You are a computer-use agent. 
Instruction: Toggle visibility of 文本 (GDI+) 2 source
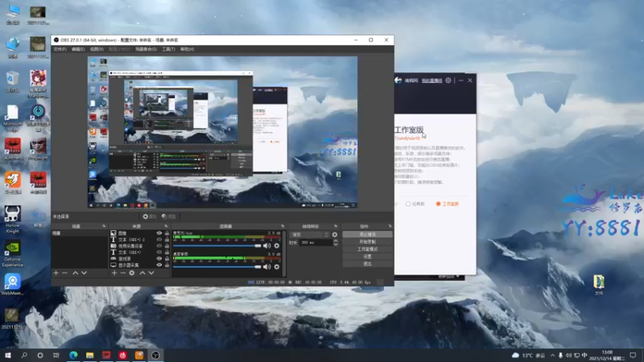[159, 239]
